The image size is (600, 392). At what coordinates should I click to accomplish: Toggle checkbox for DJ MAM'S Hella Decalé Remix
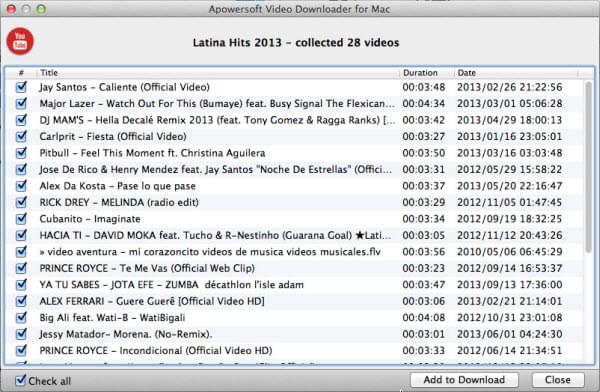click(21, 120)
